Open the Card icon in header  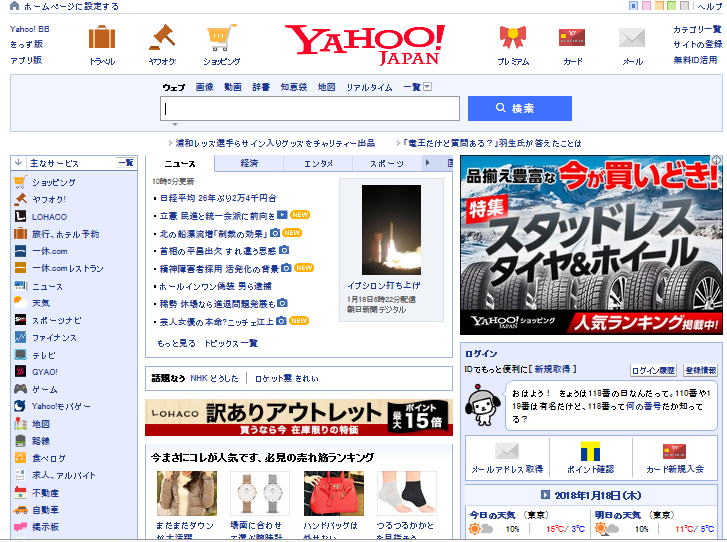[x=572, y=38]
